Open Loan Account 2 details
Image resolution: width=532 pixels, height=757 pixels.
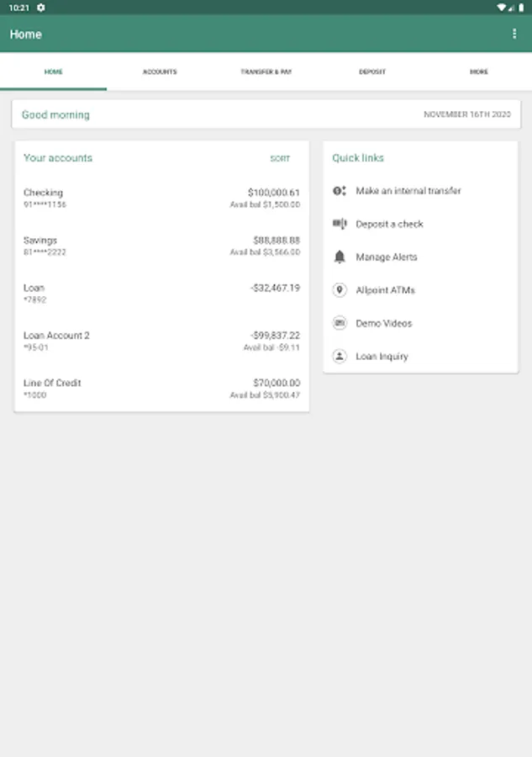[161, 341]
